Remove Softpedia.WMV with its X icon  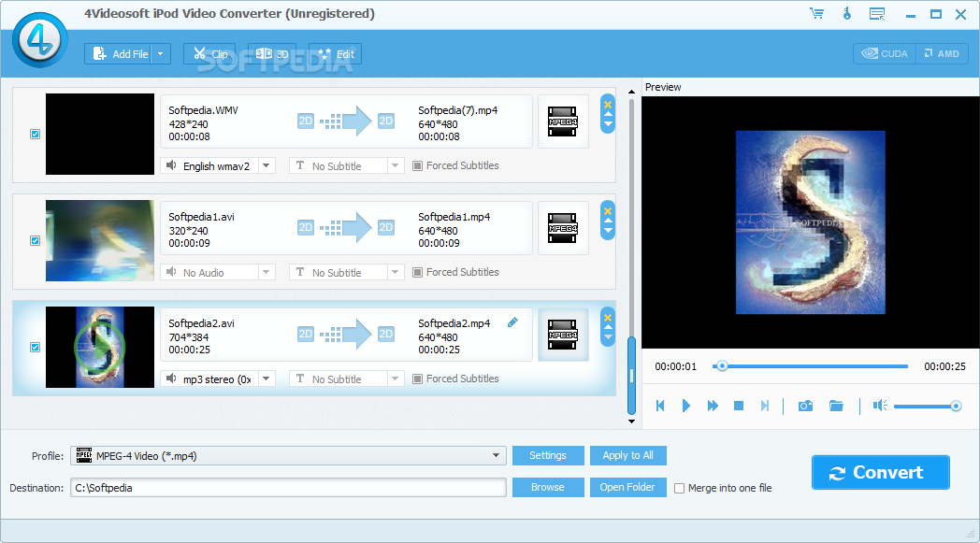tap(608, 105)
